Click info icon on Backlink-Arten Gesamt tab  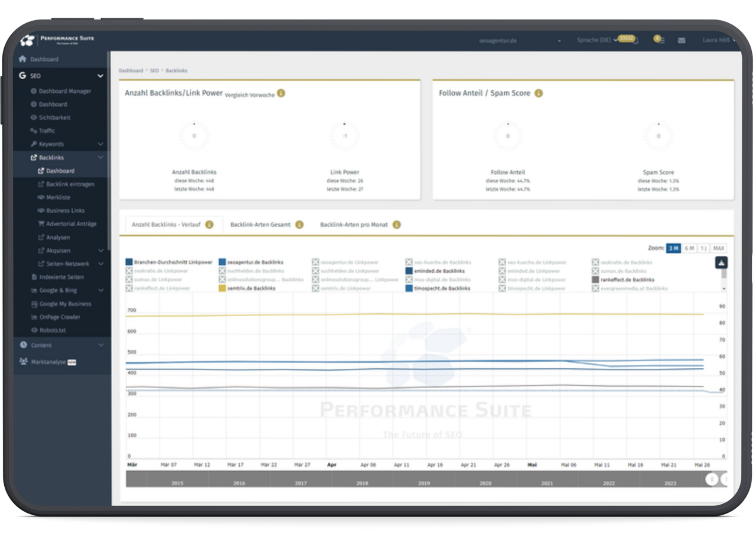pyautogui.click(x=299, y=225)
